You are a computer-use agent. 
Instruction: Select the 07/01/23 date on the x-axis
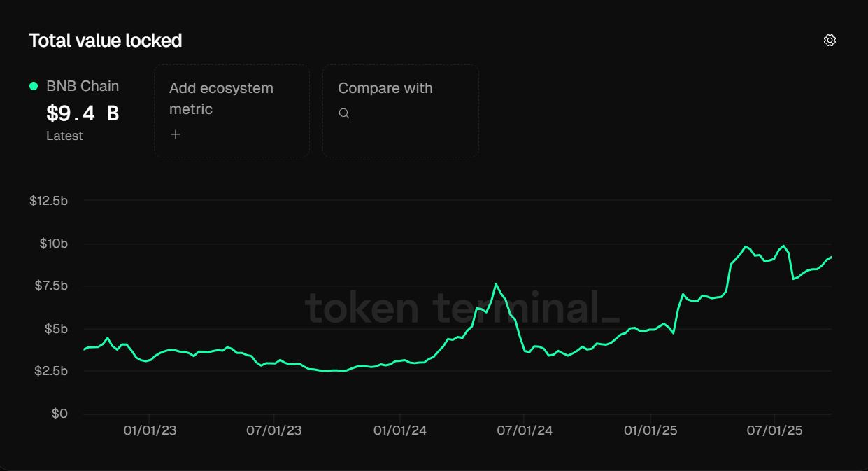tap(274, 430)
